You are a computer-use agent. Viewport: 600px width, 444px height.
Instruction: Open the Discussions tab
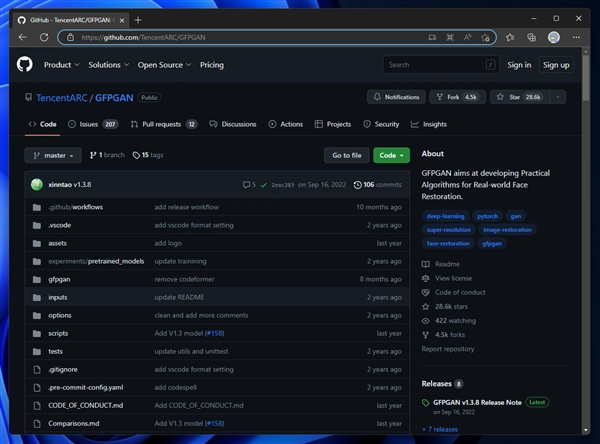pos(233,124)
